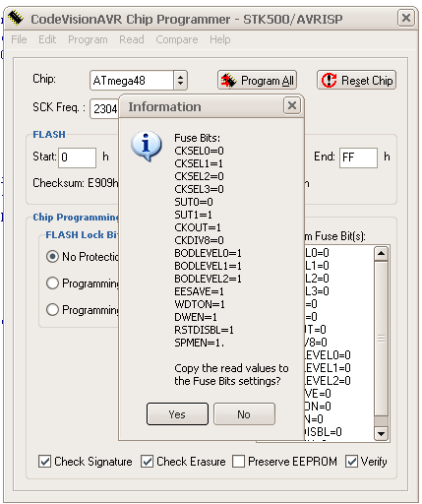Viewport: 422px width, 504px height.
Task: Click the EESAVE=1 fuse bit text
Action: coord(199,291)
